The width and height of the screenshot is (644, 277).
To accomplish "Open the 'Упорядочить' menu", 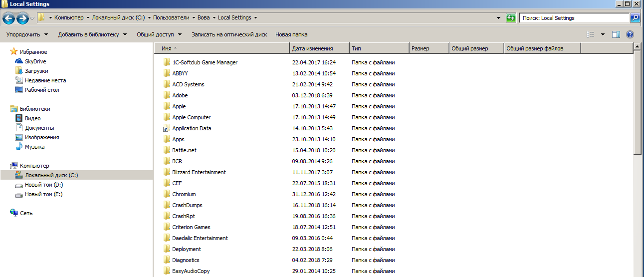I will 27,34.
